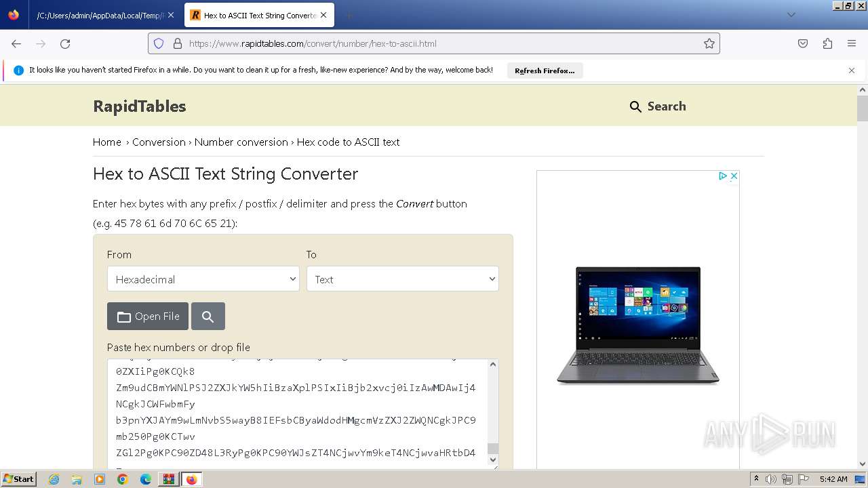The width and height of the screenshot is (868, 488).
Task: Click the action center flag icon
Action: click(x=802, y=479)
